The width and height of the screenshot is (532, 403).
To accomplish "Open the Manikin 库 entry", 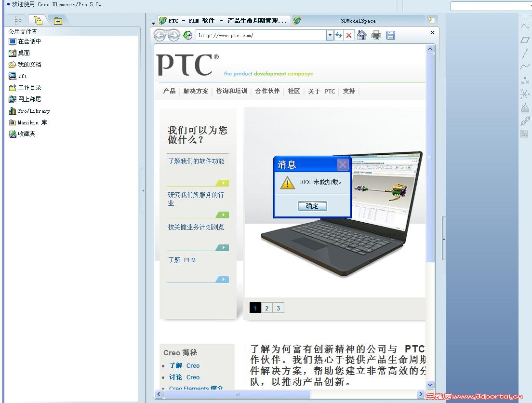I will pyautogui.click(x=28, y=122).
